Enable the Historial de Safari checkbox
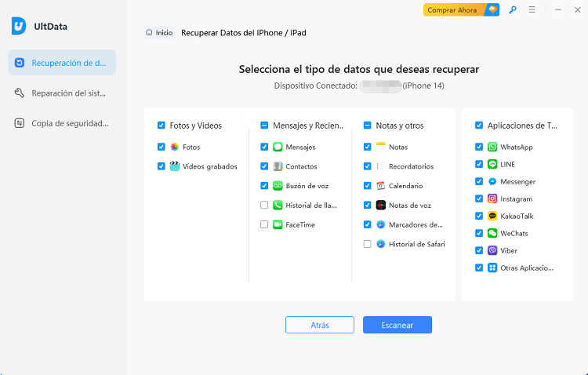Image resolution: width=588 pixels, height=375 pixels. [368, 244]
